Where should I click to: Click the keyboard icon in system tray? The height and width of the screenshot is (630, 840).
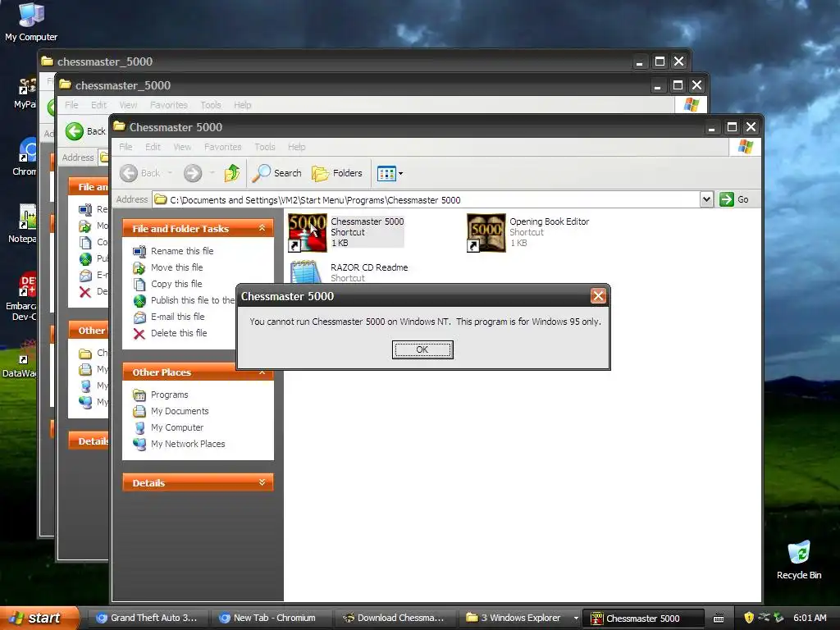[719, 619]
